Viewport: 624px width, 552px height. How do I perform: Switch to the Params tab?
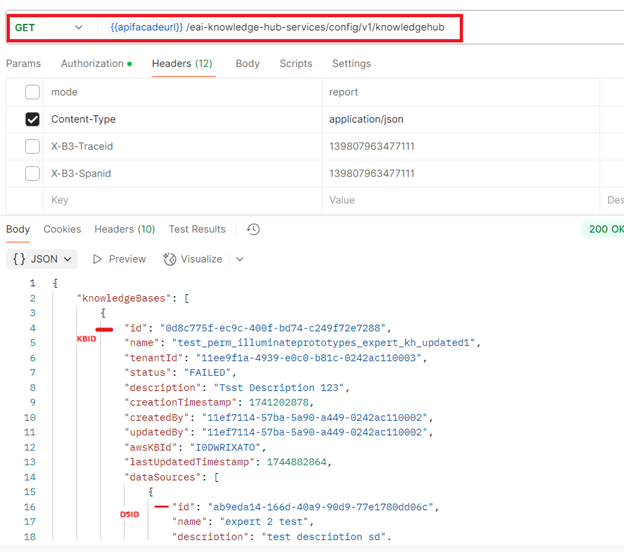23,64
